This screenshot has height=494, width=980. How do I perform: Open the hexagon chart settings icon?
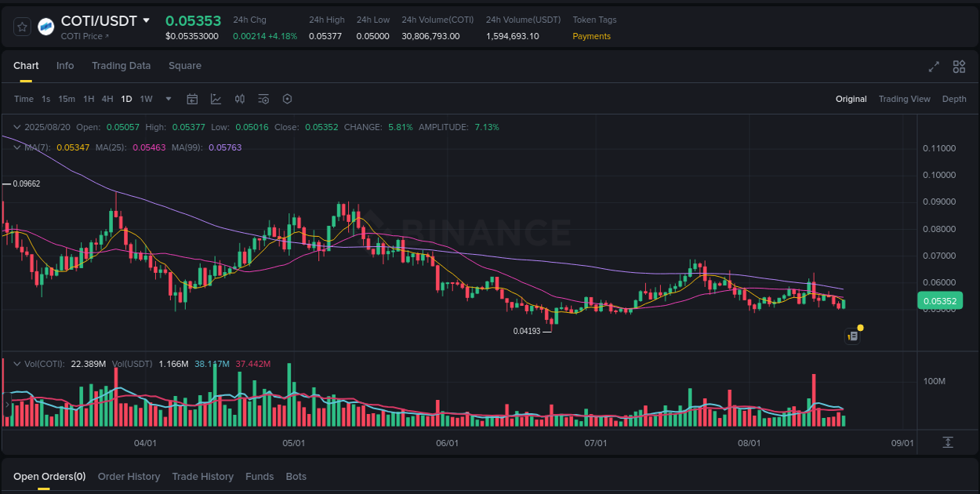pos(287,99)
